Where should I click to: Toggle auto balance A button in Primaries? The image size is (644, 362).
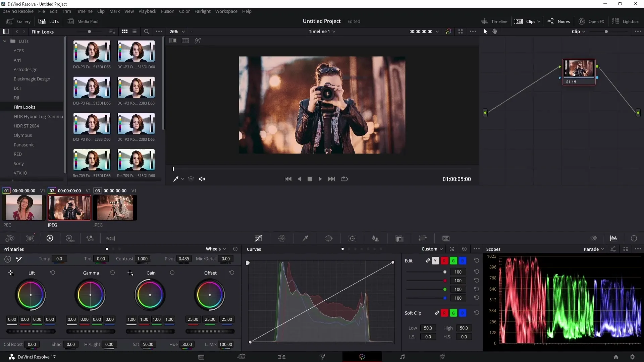tap(8, 259)
